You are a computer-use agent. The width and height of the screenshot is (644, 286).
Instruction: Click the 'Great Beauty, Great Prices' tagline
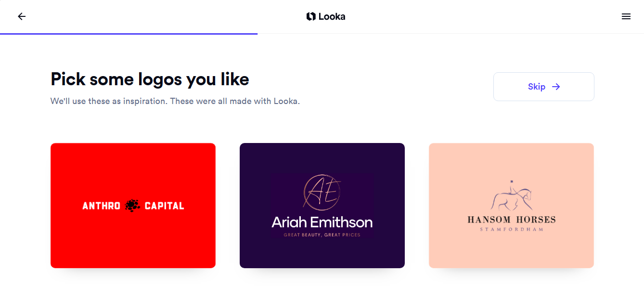(322, 235)
